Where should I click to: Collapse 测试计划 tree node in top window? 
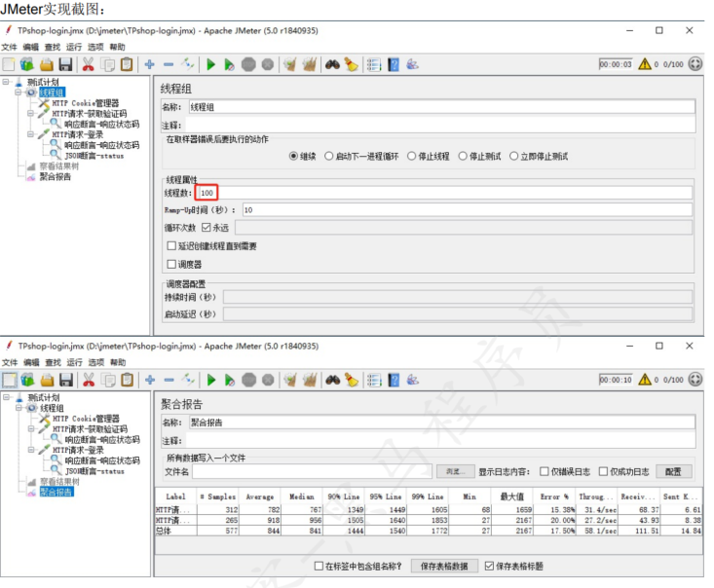coord(6,82)
